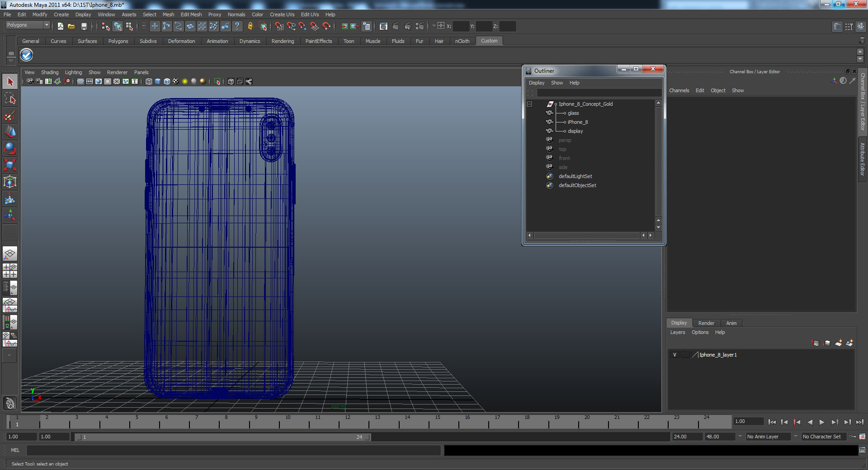Open the character set dropdown arrow
Screen dimensions: 868x470
coord(796,437)
